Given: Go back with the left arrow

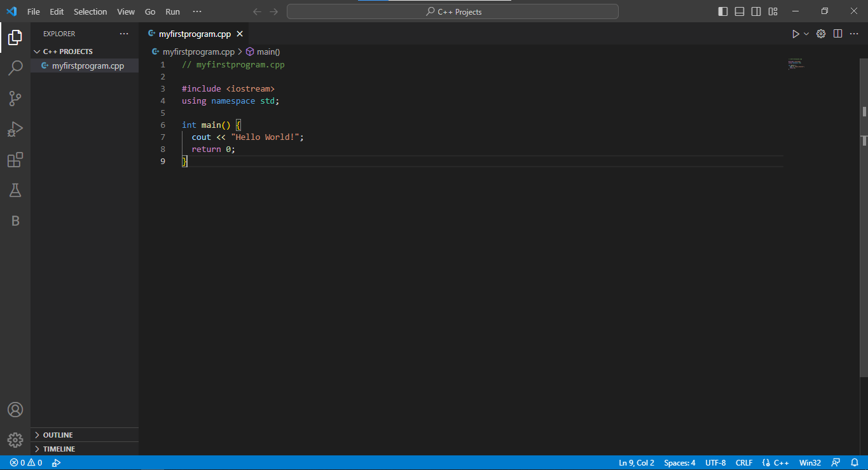Looking at the screenshot, I should click(x=257, y=11).
